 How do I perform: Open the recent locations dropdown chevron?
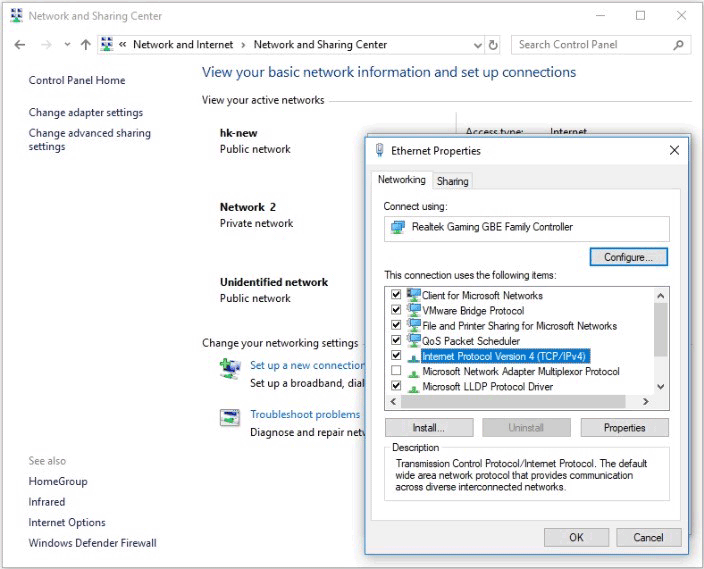[x=67, y=44]
